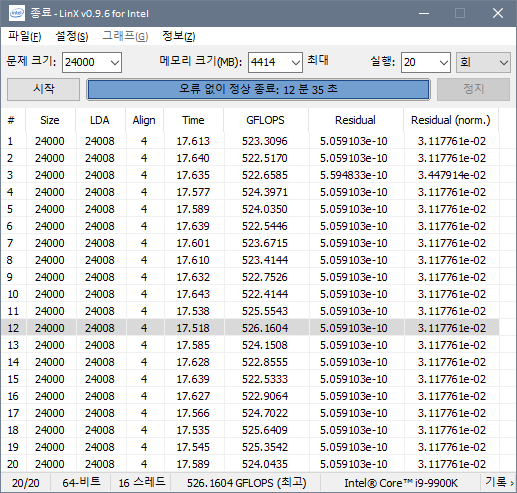Click the 정지 button
This screenshot has width=517, height=493.
[x=473, y=89]
